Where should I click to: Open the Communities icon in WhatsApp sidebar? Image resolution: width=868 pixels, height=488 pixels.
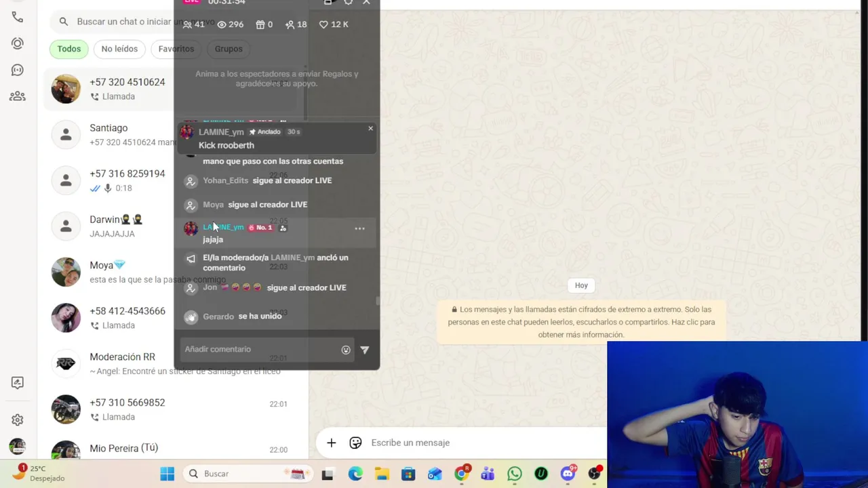click(18, 96)
